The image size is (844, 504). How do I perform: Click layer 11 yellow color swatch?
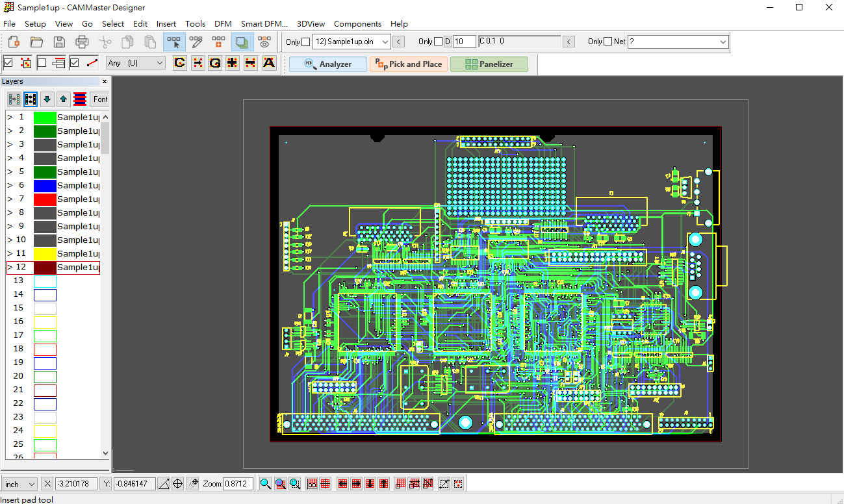click(x=45, y=254)
